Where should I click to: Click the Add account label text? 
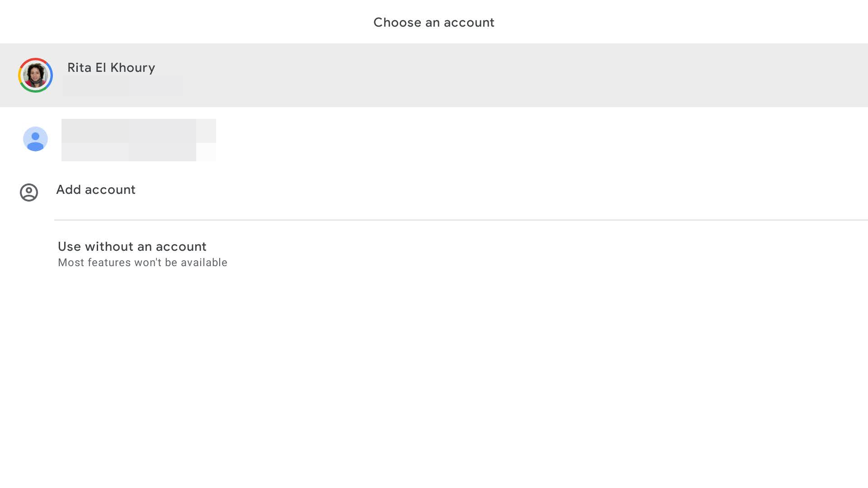point(96,190)
